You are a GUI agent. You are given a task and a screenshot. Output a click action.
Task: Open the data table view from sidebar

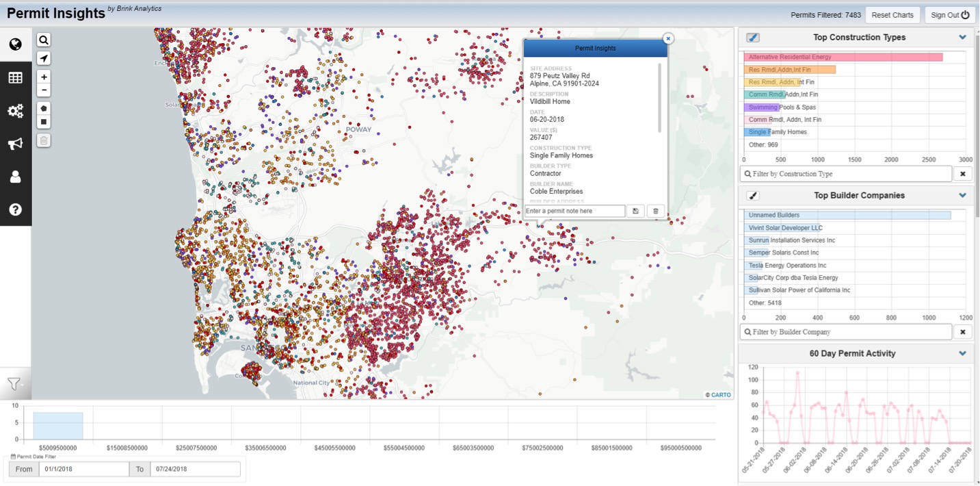point(15,77)
